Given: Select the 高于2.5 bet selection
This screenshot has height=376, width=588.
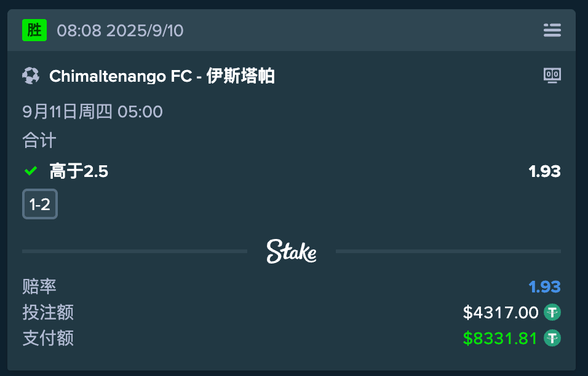Looking at the screenshot, I should pyautogui.click(x=79, y=171).
